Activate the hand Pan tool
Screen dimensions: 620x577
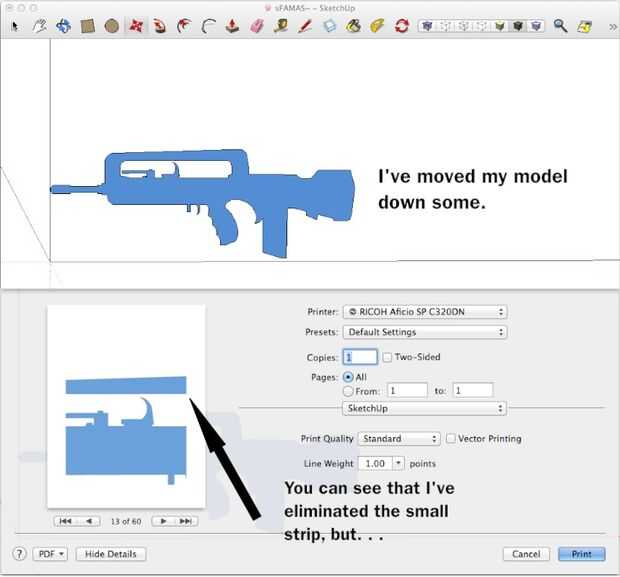[x=39, y=26]
